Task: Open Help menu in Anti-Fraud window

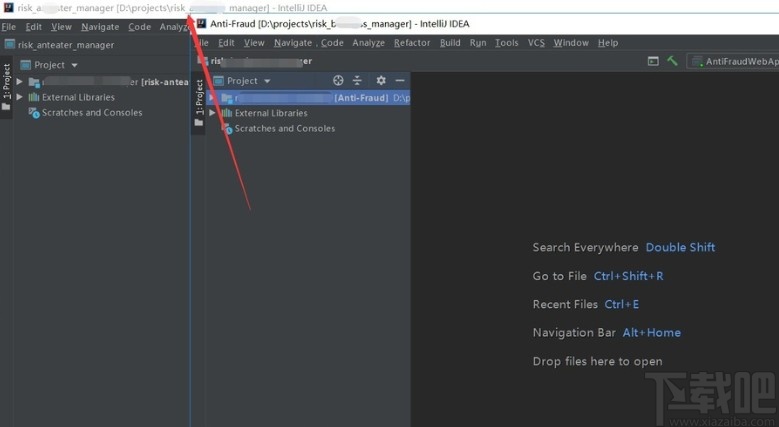Action: [x=608, y=43]
